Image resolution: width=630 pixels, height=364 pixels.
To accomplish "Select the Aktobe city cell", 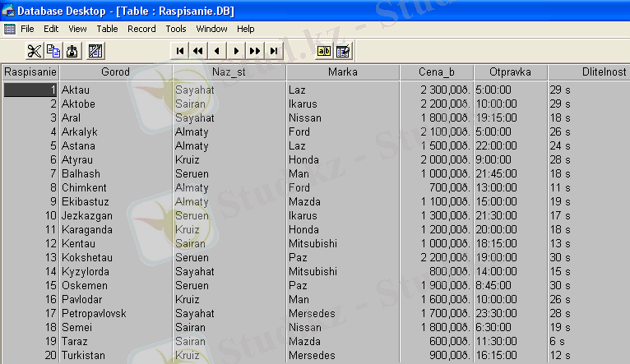I will pyautogui.click(x=116, y=104).
